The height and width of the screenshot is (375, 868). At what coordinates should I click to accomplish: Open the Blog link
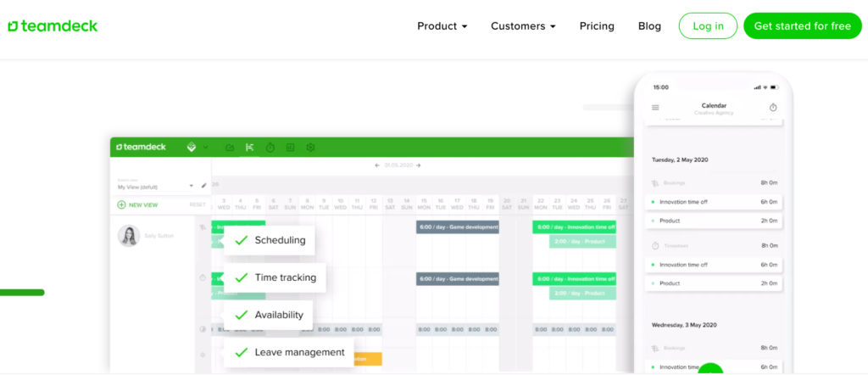(x=649, y=26)
